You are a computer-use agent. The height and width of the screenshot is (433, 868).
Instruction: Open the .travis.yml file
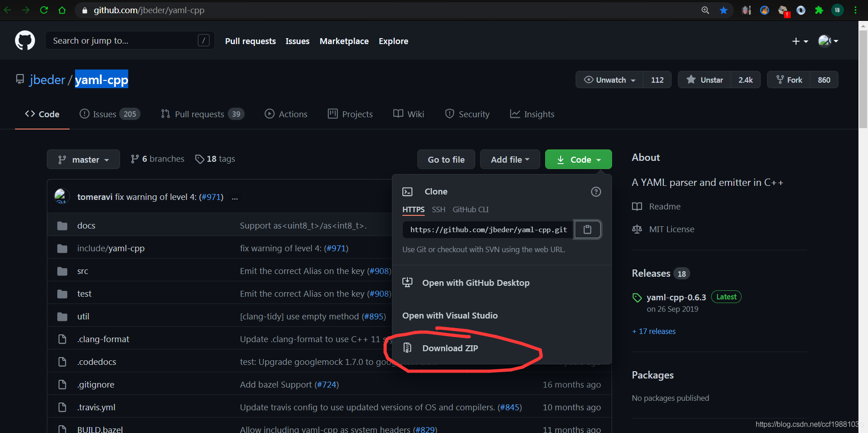(96, 408)
